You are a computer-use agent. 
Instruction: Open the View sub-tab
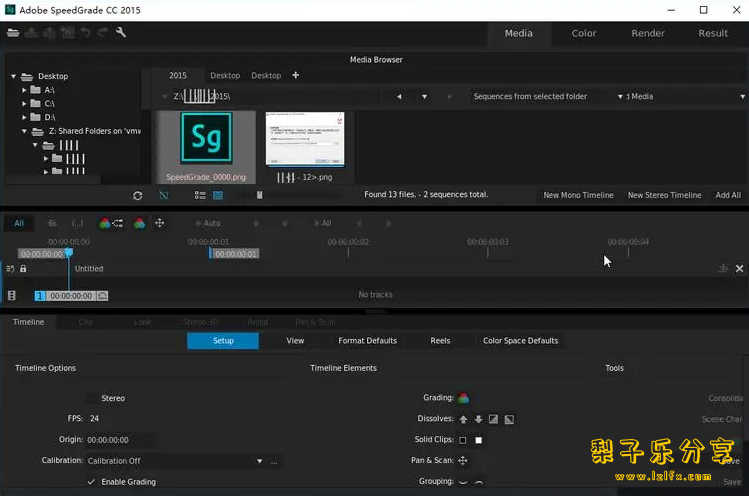295,341
